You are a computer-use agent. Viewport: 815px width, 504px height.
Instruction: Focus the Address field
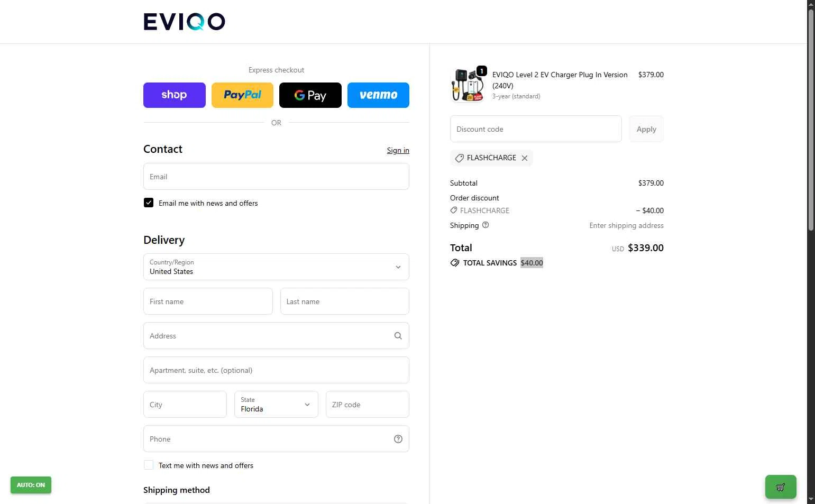(276, 336)
